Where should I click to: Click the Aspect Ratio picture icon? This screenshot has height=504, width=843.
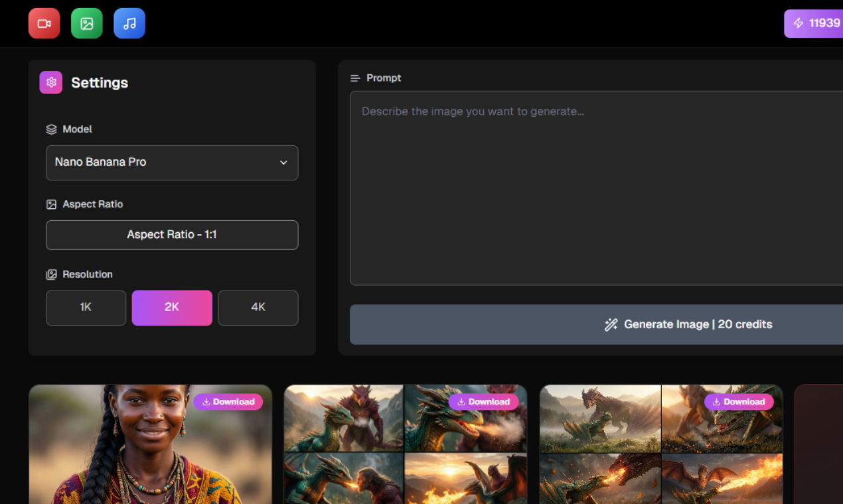[52, 204]
